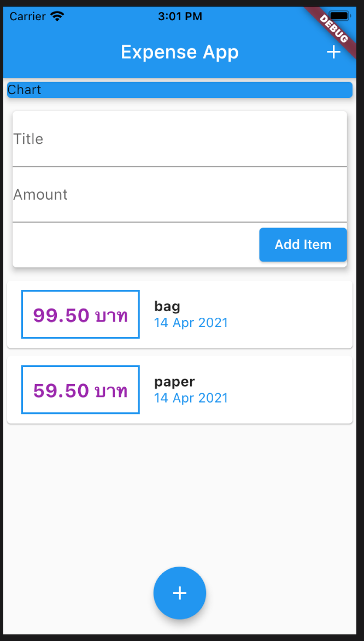364x641 pixels.
Task: Click the battery icon in status bar
Action: [340, 16]
